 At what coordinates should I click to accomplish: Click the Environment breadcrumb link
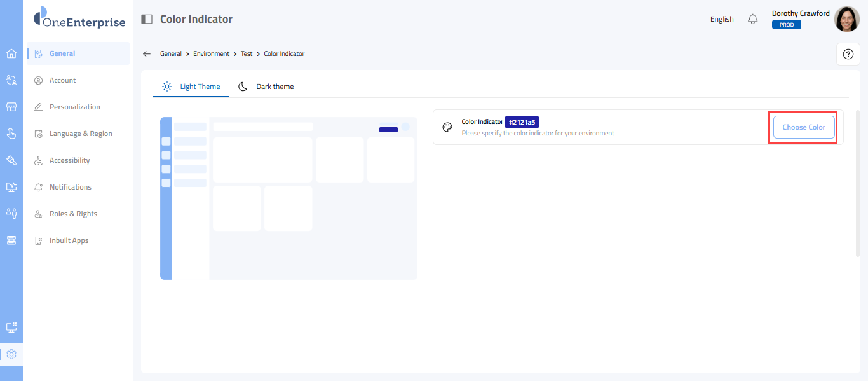[x=211, y=54]
